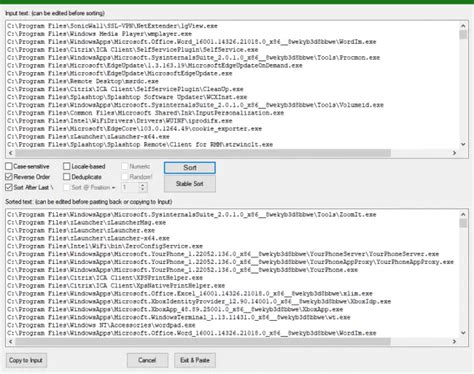This screenshot has height=374, width=474.
Task: Click the YourPhoneServer.exe sorted line
Action: 223,254
